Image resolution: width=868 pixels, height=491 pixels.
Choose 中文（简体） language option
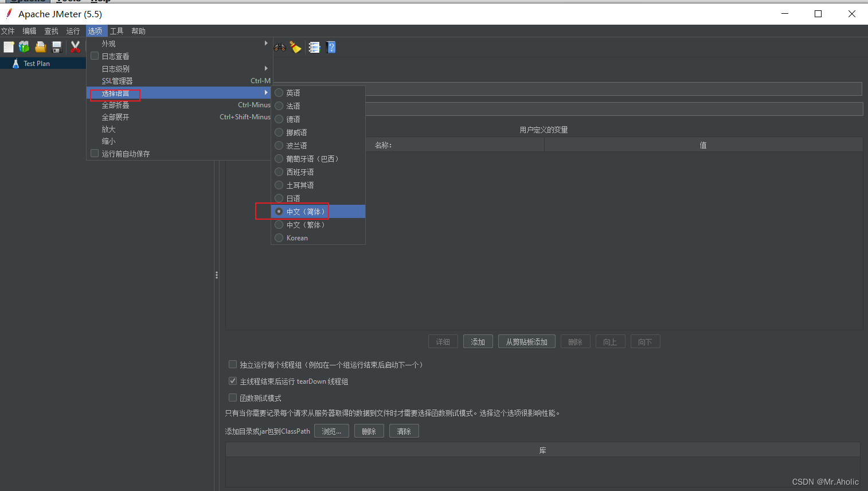[318, 212]
